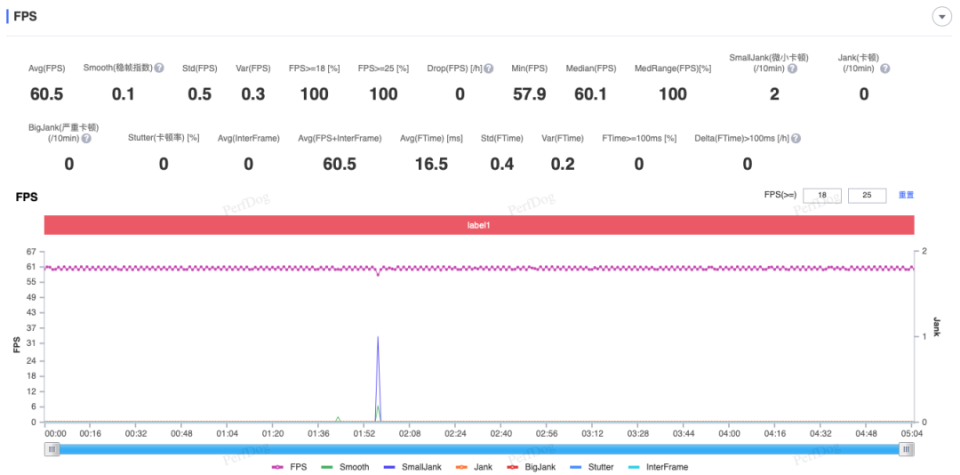
Task: Click help icon beside Drop(FPS) [/h]
Action: coord(489,69)
